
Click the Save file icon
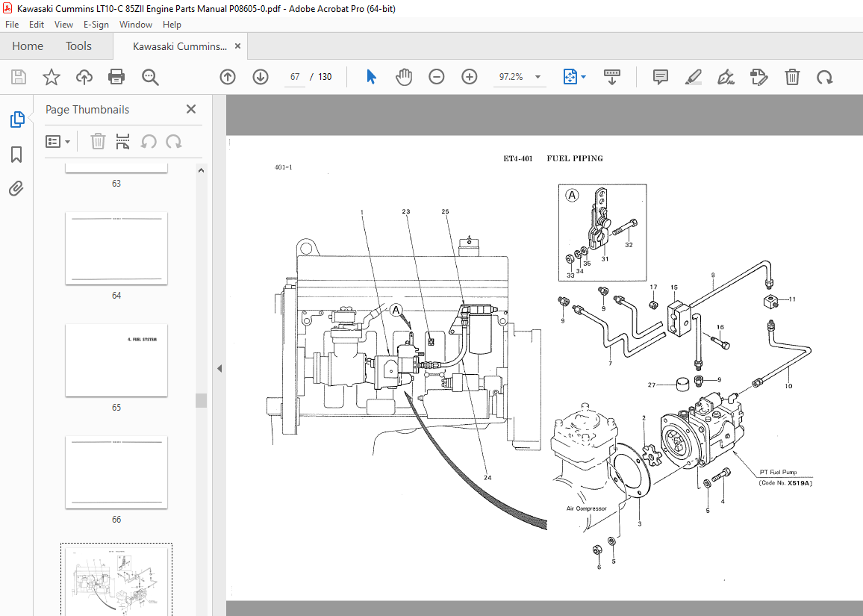click(x=19, y=77)
